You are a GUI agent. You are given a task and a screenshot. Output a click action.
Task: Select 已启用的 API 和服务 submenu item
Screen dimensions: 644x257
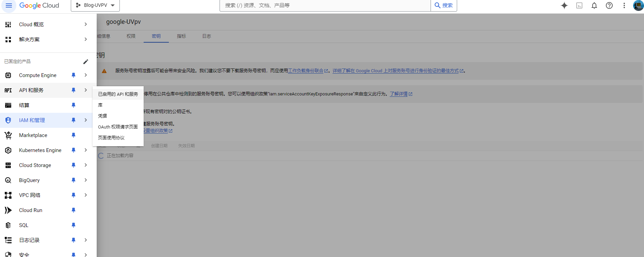coord(118,94)
